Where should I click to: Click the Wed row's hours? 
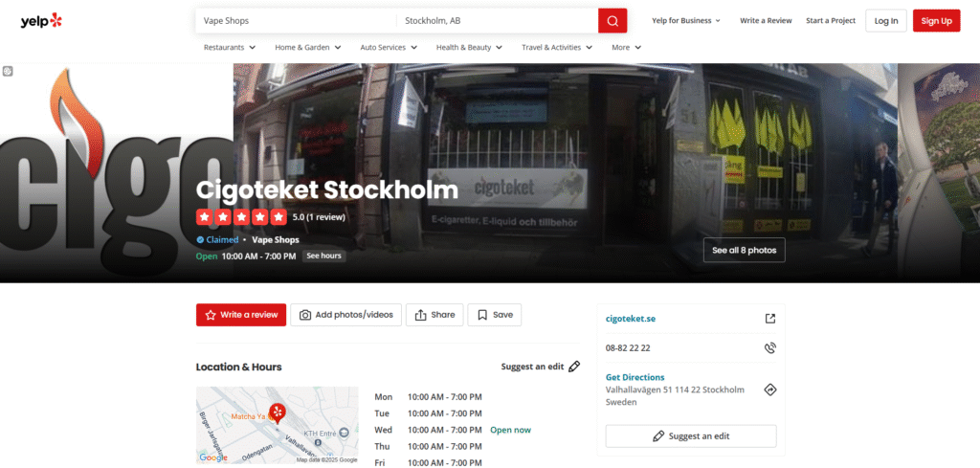click(445, 430)
